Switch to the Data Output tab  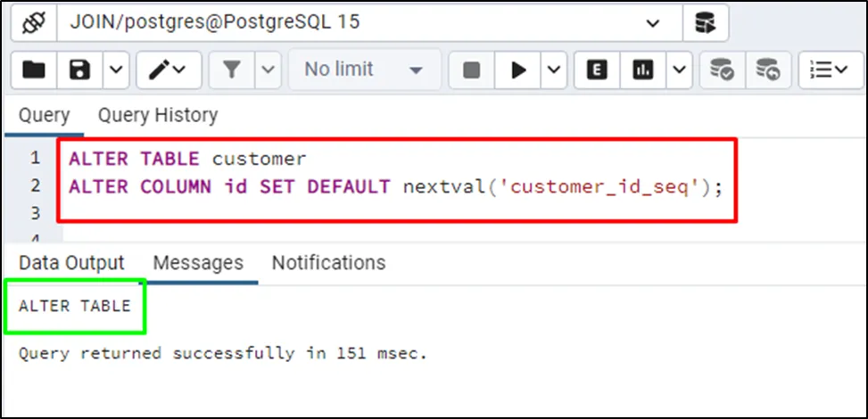point(71,263)
